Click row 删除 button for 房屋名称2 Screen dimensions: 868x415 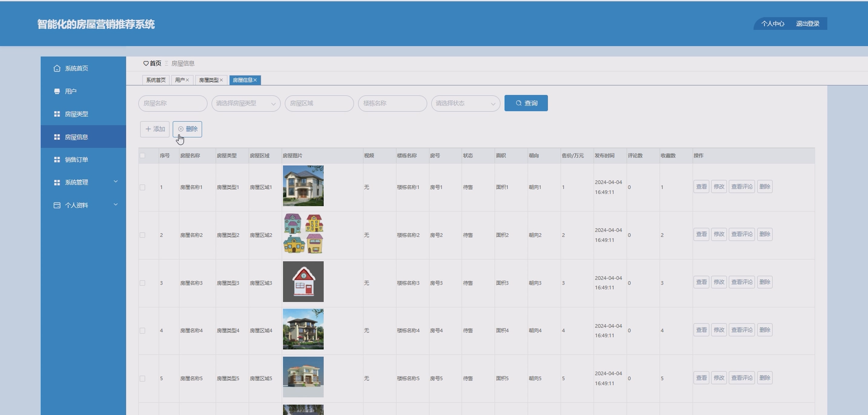tap(764, 234)
